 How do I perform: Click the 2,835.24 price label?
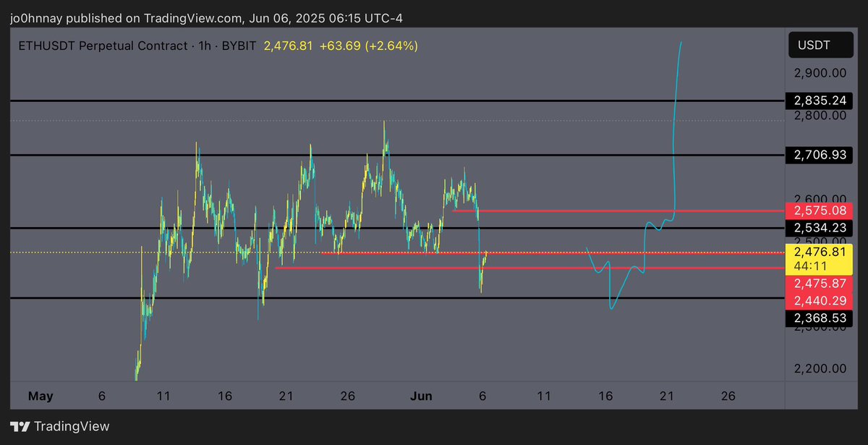tap(818, 101)
